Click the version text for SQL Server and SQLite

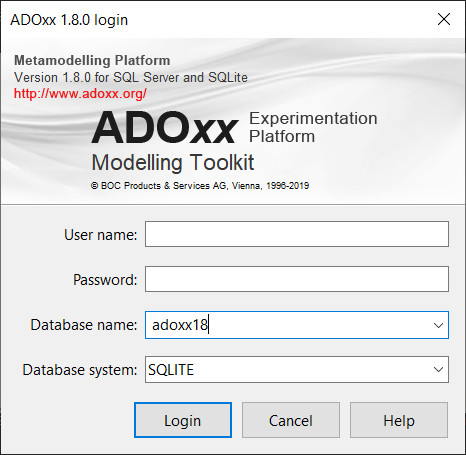point(131,77)
